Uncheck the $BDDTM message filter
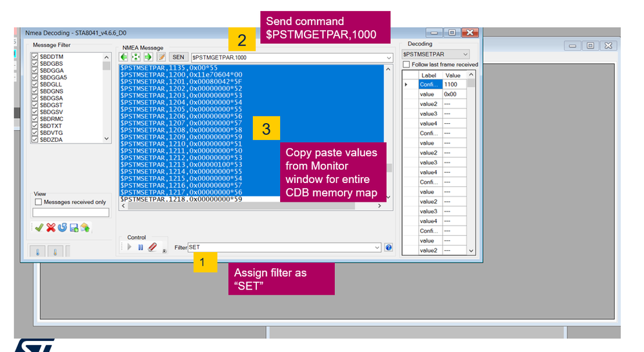 tap(35, 57)
